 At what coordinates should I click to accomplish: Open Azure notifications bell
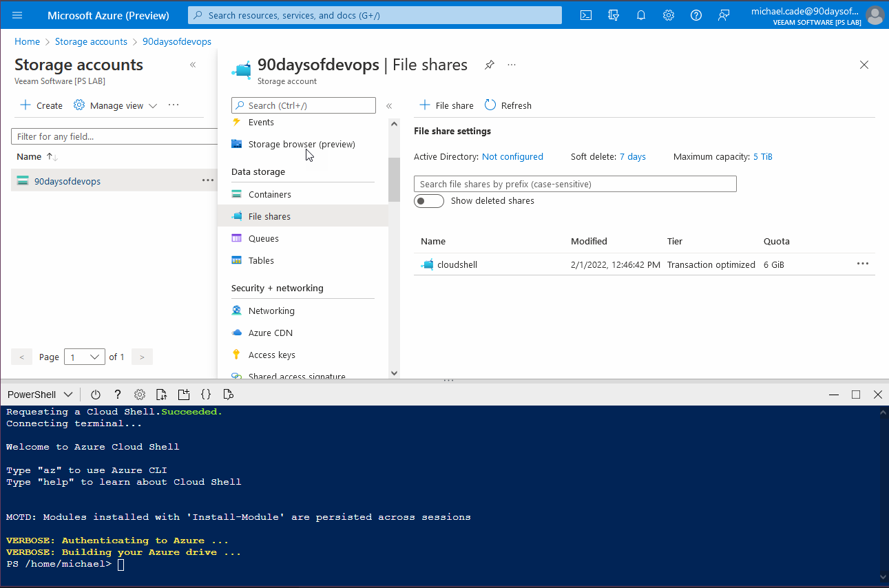(640, 14)
